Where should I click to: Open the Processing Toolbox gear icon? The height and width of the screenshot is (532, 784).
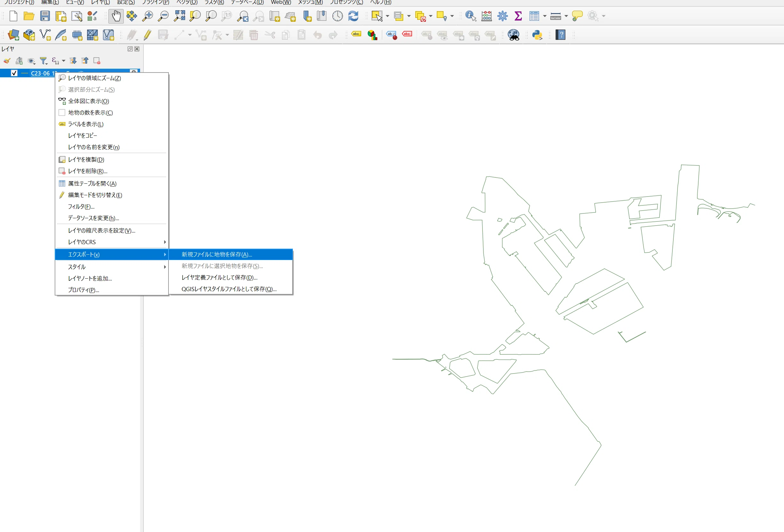pos(502,16)
